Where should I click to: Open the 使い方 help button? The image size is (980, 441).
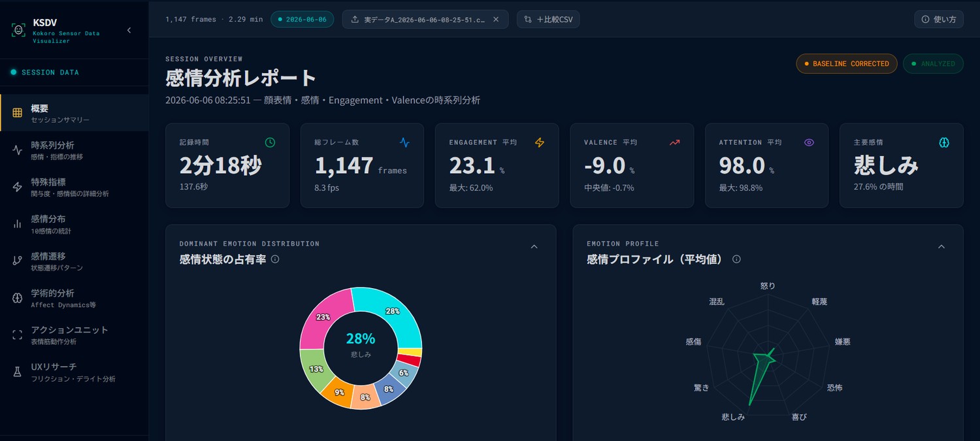[x=939, y=19]
